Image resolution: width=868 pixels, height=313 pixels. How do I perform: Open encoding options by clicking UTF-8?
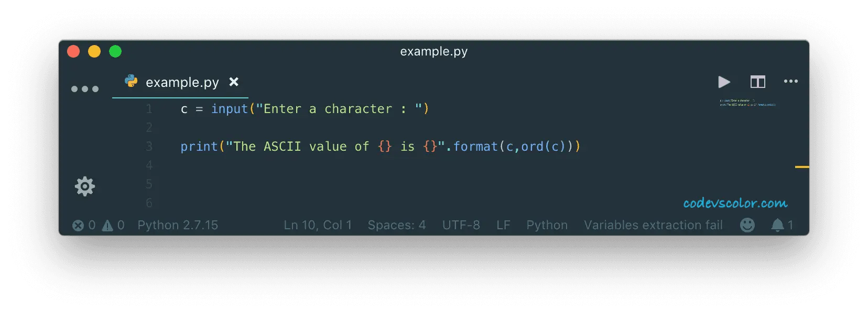(x=461, y=225)
